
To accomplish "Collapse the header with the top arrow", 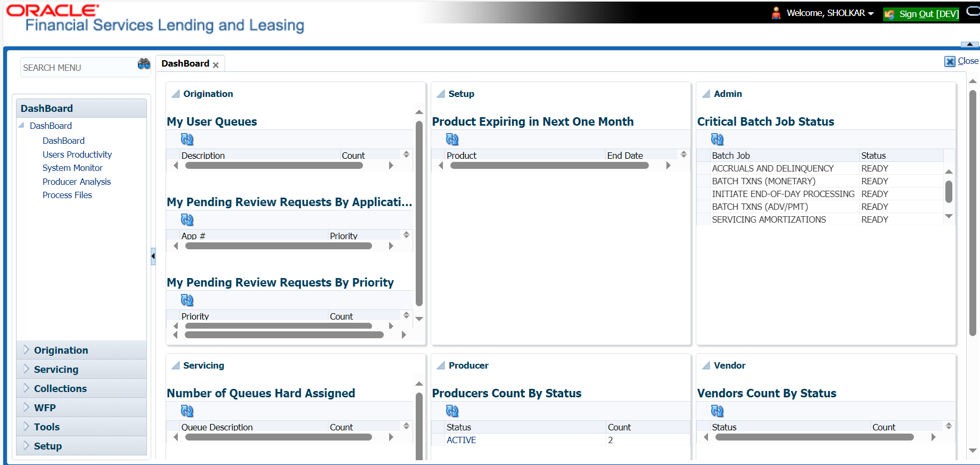I will point(969,44).
